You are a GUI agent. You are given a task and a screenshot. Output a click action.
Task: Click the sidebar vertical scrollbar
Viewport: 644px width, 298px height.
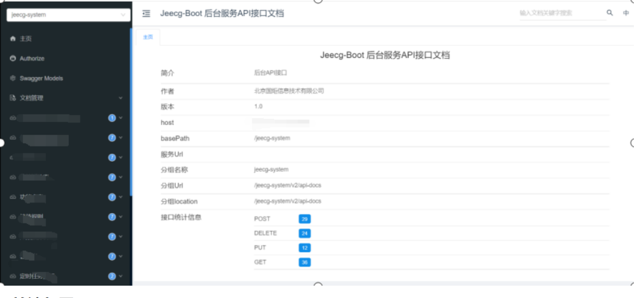[x=131, y=112]
